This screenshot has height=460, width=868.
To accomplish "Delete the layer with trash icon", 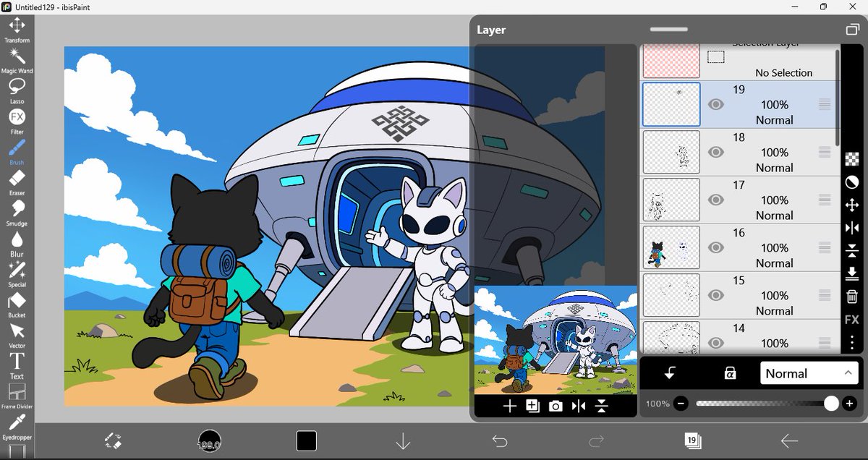I will [x=852, y=297].
